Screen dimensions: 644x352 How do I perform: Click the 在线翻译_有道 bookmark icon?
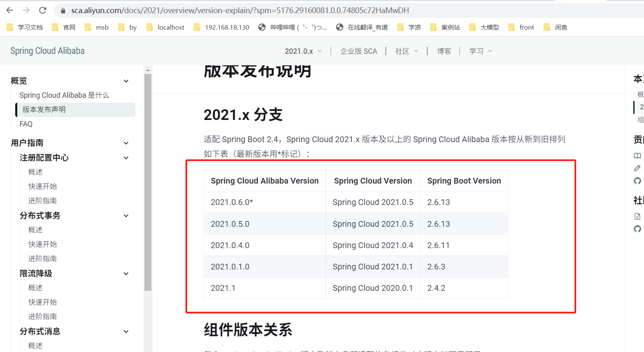pos(340,27)
